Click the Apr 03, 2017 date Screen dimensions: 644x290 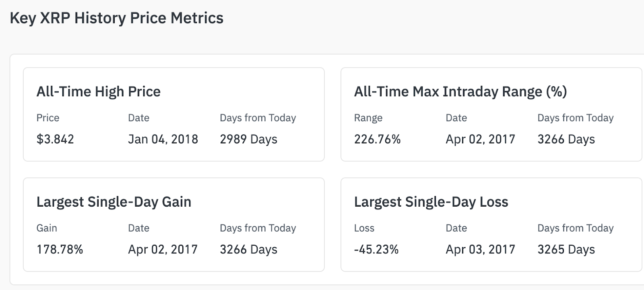pos(480,250)
